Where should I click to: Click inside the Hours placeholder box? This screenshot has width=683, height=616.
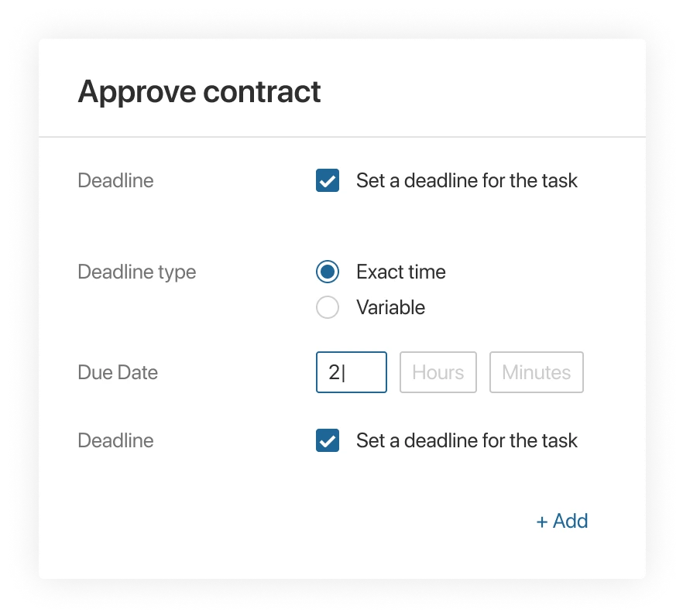[438, 372]
